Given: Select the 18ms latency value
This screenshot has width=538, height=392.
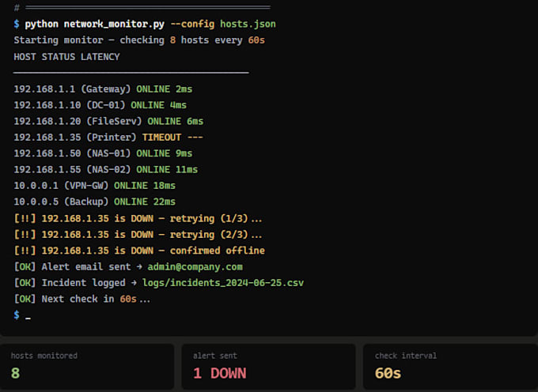Looking at the screenshot, I should [165, 186].
